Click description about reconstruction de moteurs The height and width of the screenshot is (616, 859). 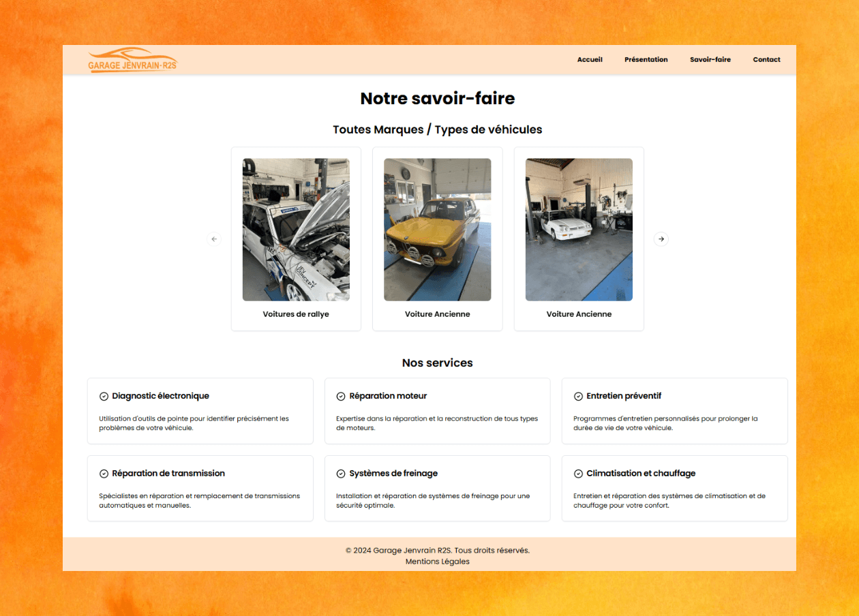pyautogui.click(x=437, y=423)
